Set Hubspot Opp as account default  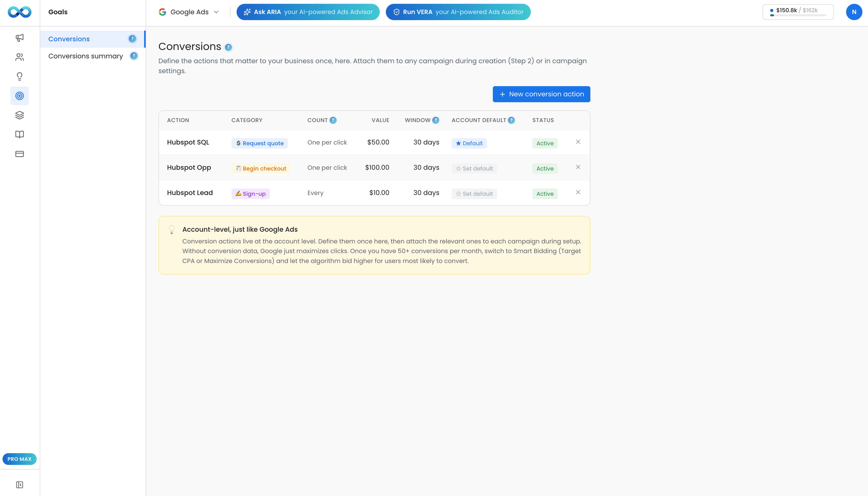474,169
